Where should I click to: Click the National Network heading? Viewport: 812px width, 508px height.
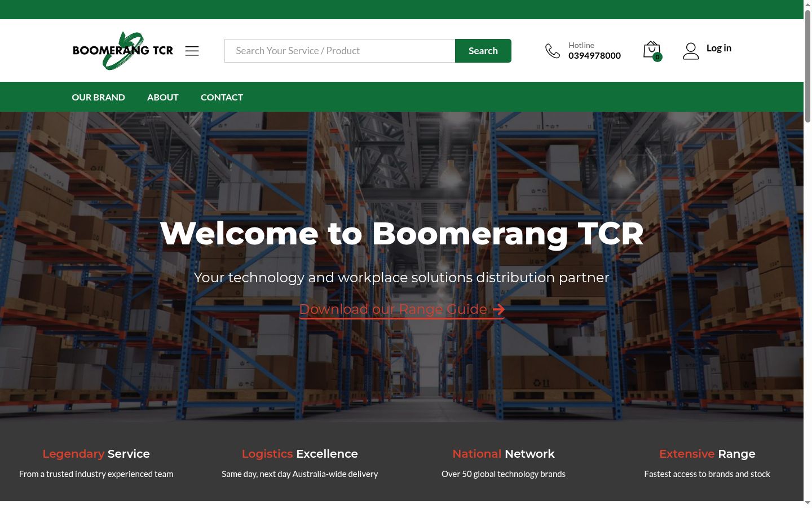coord(504,454)
